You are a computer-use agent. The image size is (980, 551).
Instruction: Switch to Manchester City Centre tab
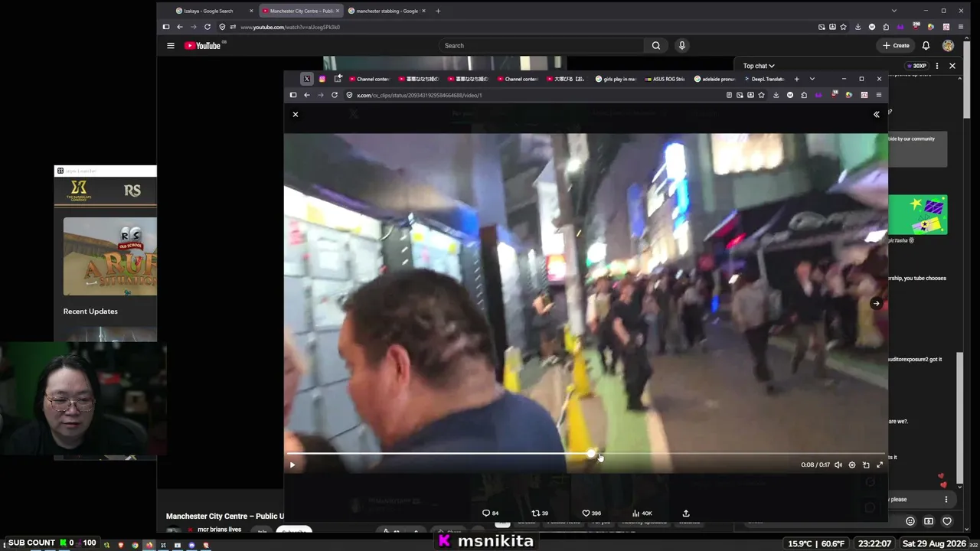pyautogui.click(x=301, y=11)
